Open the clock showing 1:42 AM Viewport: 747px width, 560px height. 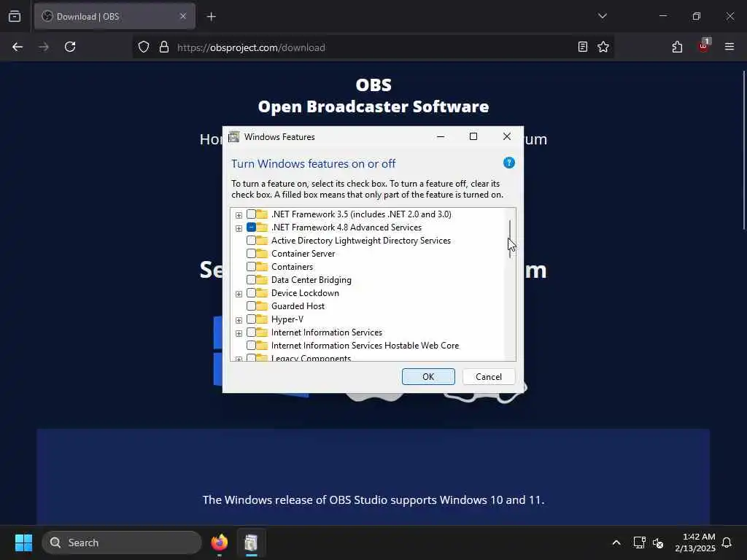click(x=695, y=542)
